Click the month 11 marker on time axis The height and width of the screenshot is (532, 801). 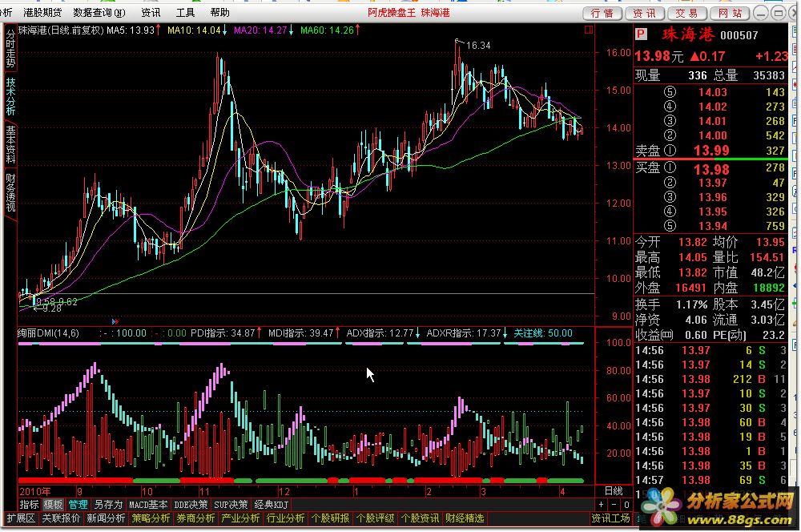[204, 492]
